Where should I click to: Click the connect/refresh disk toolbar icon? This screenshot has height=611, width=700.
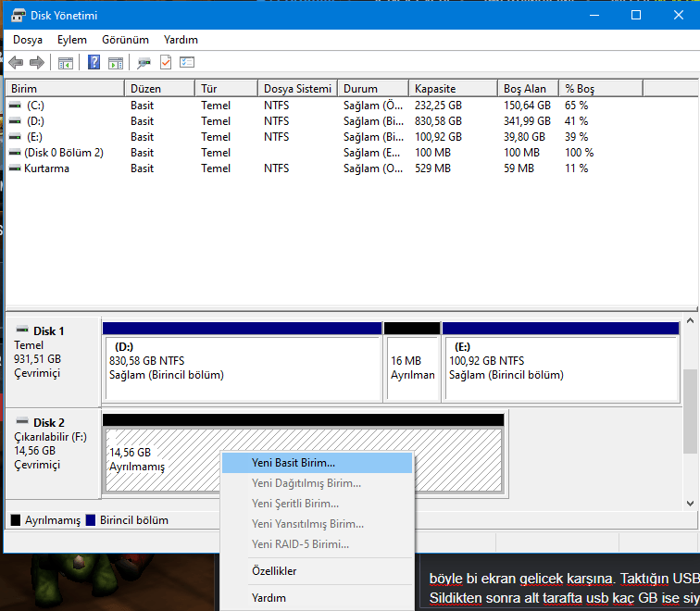(x=144, y=63)
